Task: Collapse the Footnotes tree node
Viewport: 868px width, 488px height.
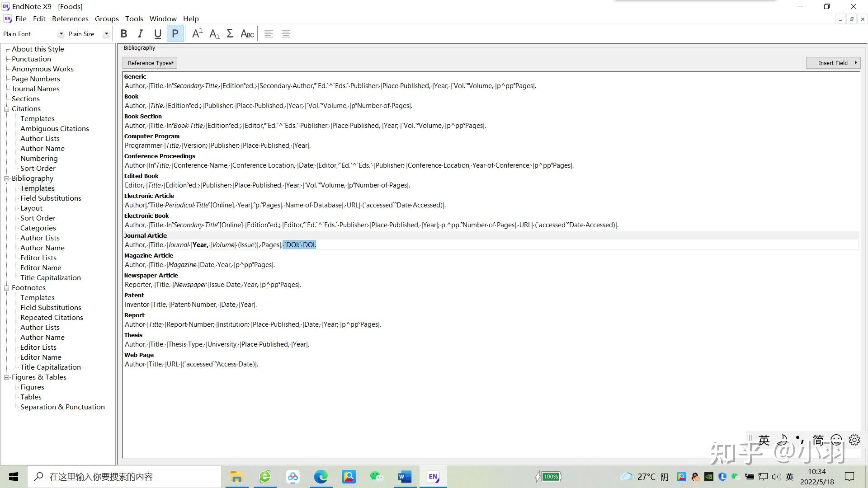Action: tap(7, 288)
